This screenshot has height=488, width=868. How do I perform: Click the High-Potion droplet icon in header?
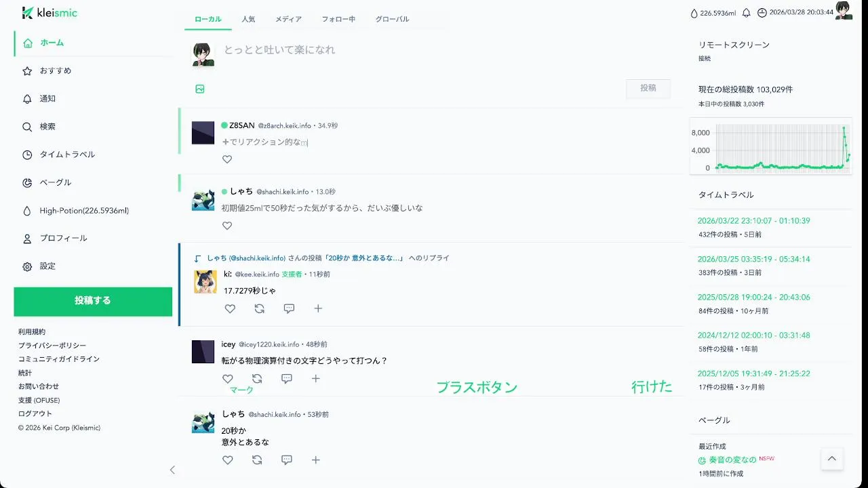tap(694, 13)
